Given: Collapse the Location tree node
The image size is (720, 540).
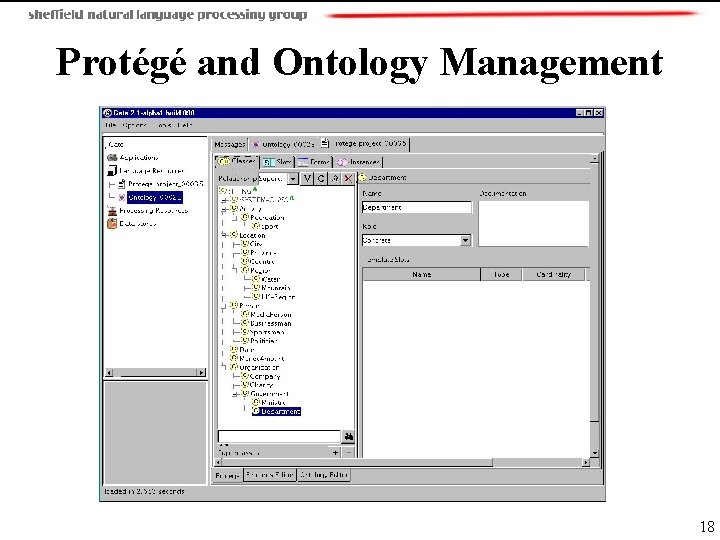Looking at the screenshot, I should tap(224, 235).
